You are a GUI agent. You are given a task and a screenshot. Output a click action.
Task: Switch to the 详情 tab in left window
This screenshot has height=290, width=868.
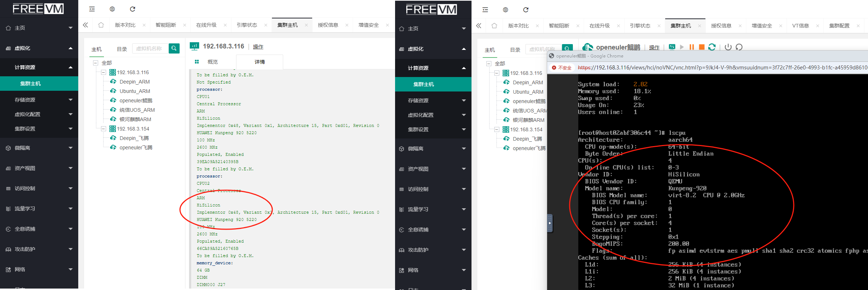click(260, 62)
